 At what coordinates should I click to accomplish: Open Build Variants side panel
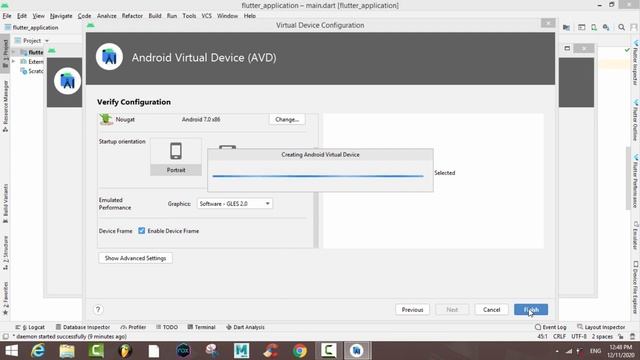tap(5, 203)
